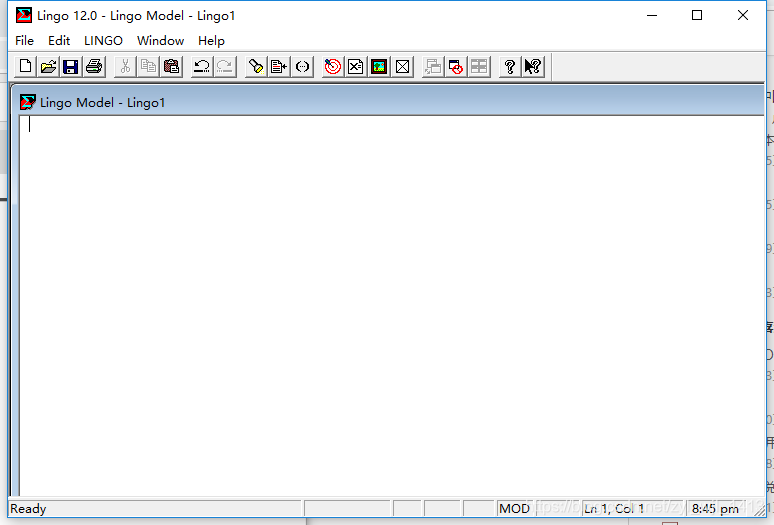Click the Cut scissors icon

click(x=125, y=66)
